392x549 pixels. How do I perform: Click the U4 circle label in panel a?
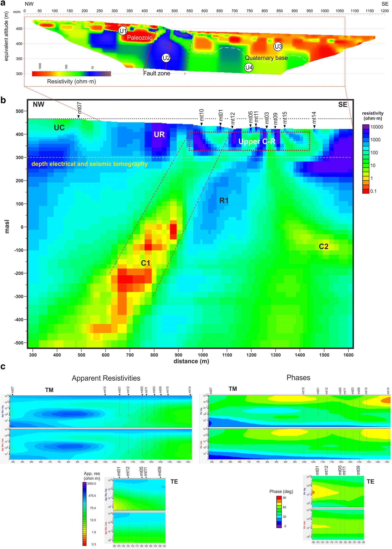coord(249,67)
